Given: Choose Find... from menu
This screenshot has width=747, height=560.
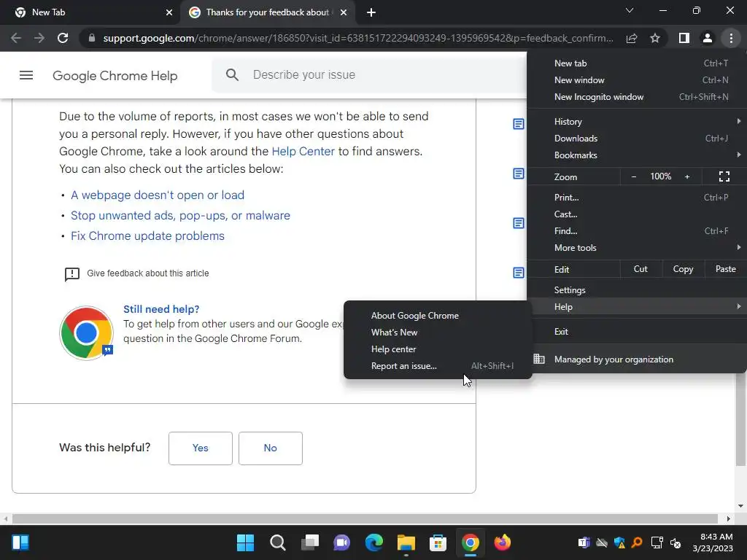Looking at the screenshot, I should (x=636, y=231).
